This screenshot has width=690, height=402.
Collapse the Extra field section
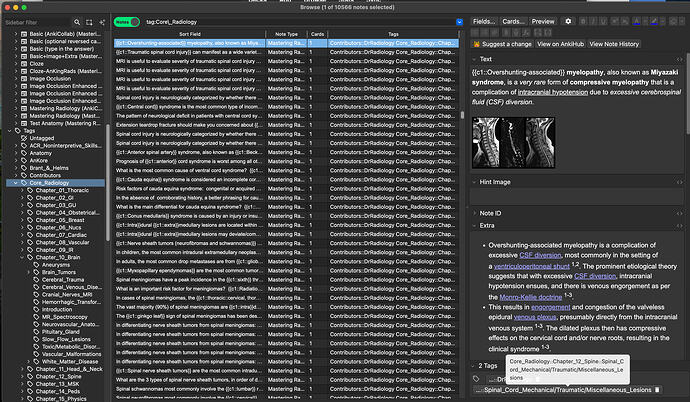474,226
